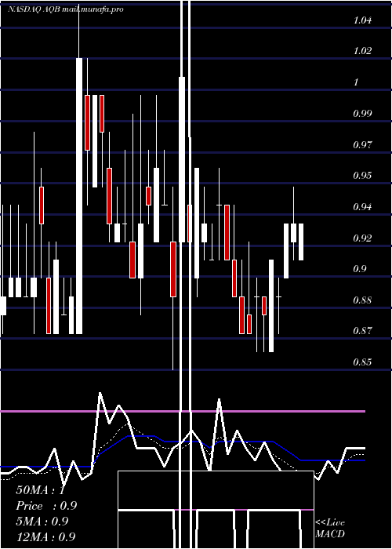This screenshot has width=392, height=549.
Task: Select the 0.88 price axis label
Action: (x=362, y=300)
